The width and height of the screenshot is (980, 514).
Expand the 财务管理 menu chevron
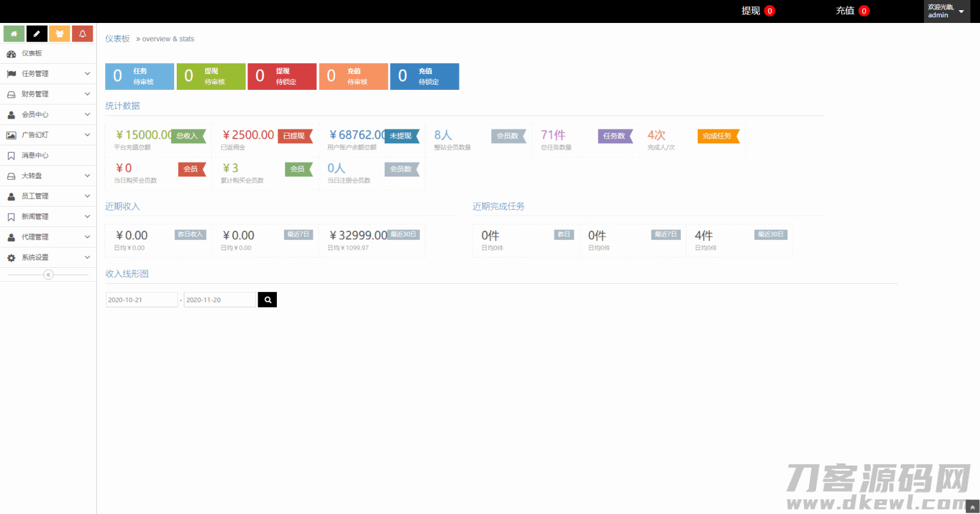pos(87,94)
